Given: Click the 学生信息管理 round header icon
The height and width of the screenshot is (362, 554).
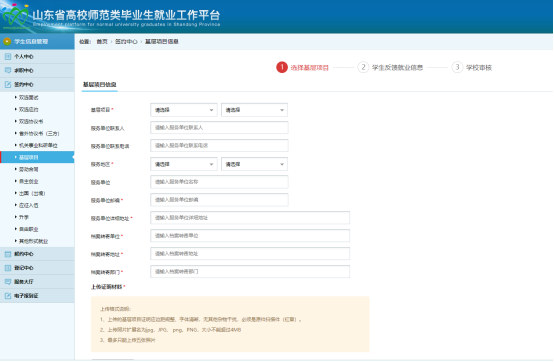Looking at the screenshot, I should pyautogui.click(x=7, y=41).
